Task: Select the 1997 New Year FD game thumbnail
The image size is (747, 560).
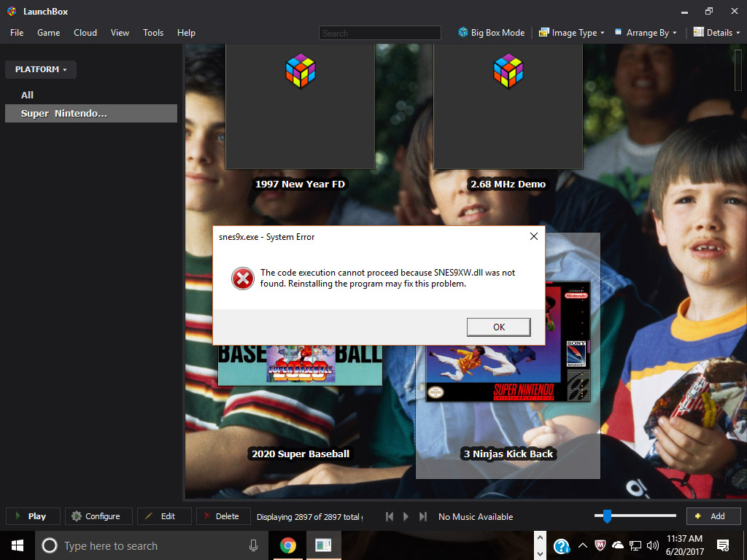Action: coord(300,106)
